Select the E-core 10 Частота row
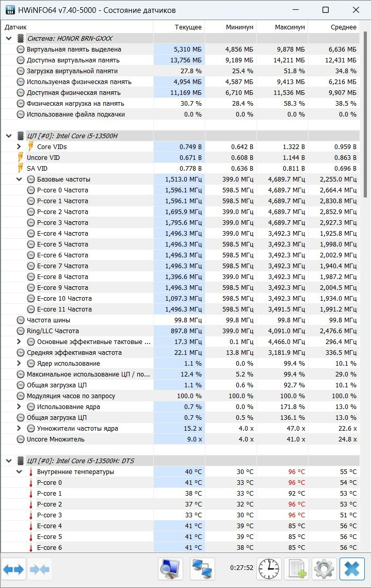371x588 pixels. pyautogui.click(x=180, y=299)
